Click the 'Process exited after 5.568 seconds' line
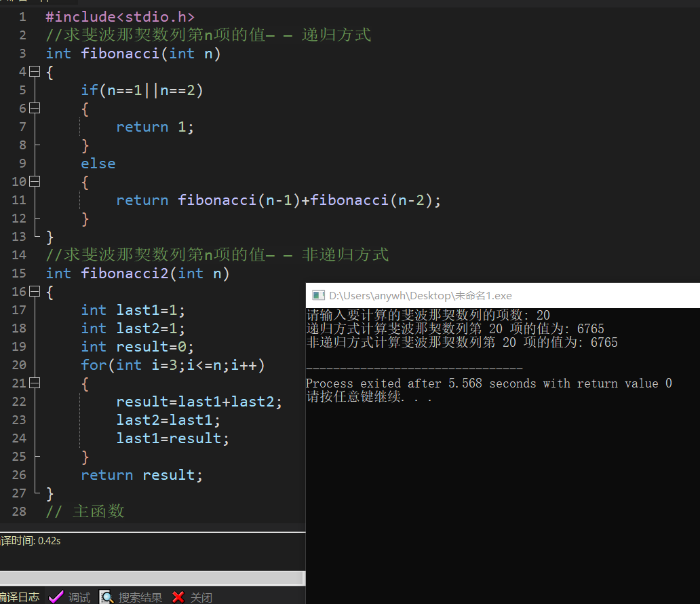The width and height of the screenshot is (700, 604). 489,383
